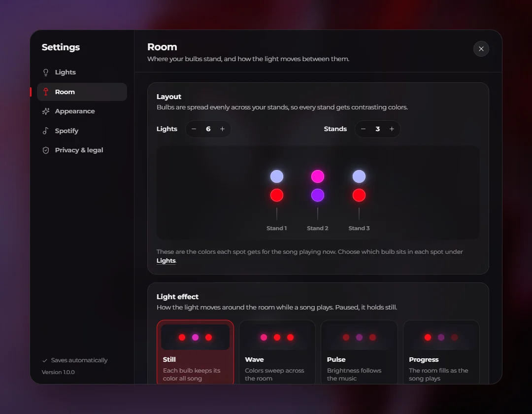Decrease the Stands count with minus
The height and width of the screenshot is (414, 532).
coord(363,129)
